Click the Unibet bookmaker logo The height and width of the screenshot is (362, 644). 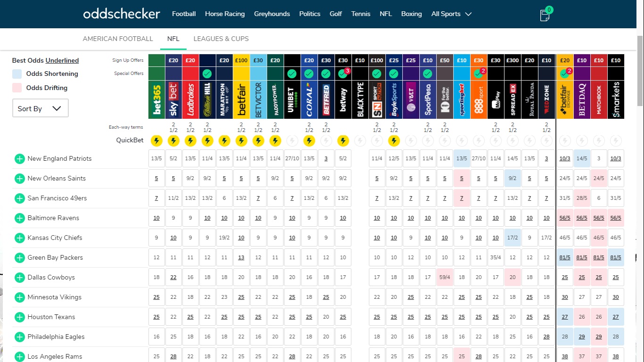(x=292, y=100)
